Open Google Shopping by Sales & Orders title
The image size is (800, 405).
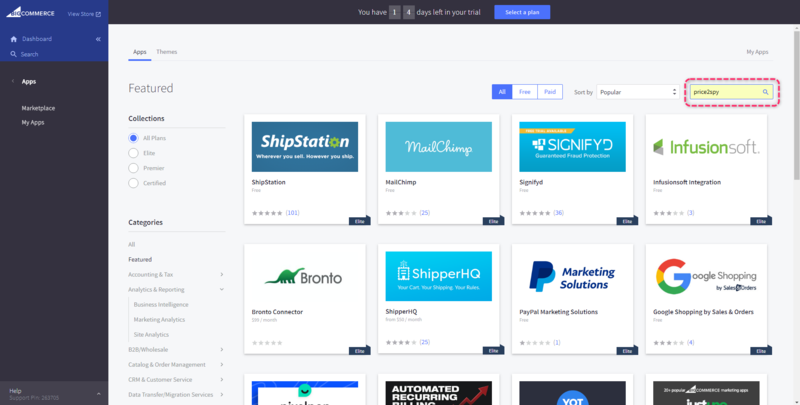703,312
